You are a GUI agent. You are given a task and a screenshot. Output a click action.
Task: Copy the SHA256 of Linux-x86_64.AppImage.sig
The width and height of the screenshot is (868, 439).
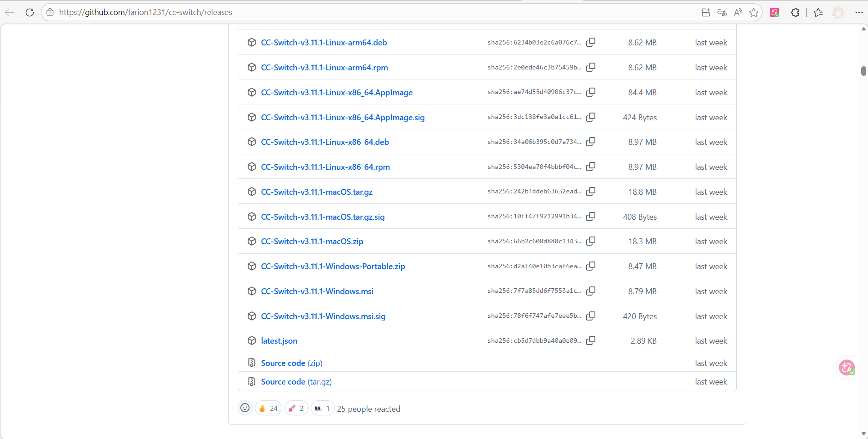pos(591,117)
